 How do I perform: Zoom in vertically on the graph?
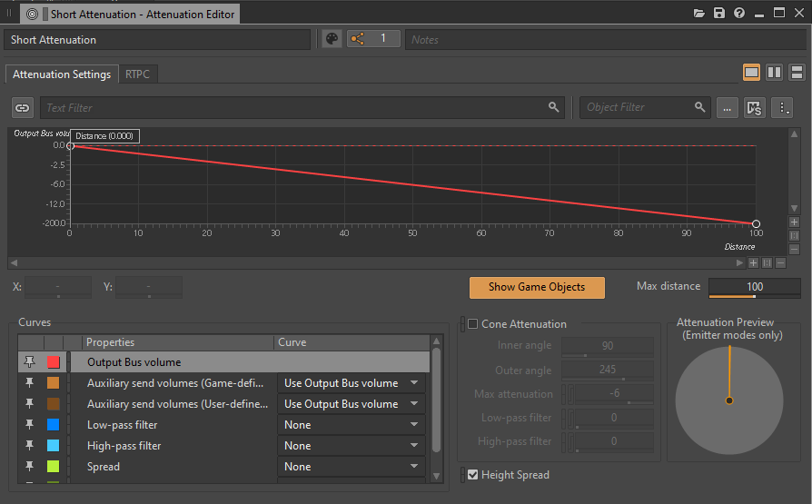[794, 222]
